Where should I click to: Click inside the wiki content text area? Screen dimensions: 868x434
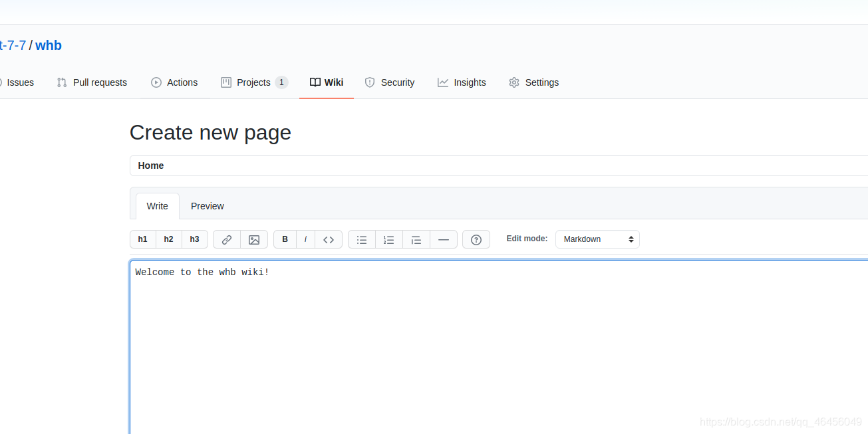(499, 346)
